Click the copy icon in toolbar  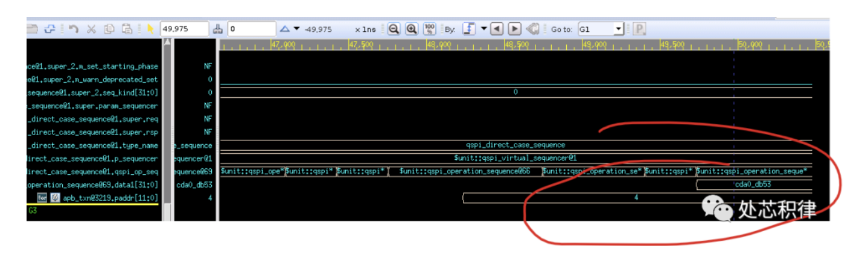[x=109, y=28]
